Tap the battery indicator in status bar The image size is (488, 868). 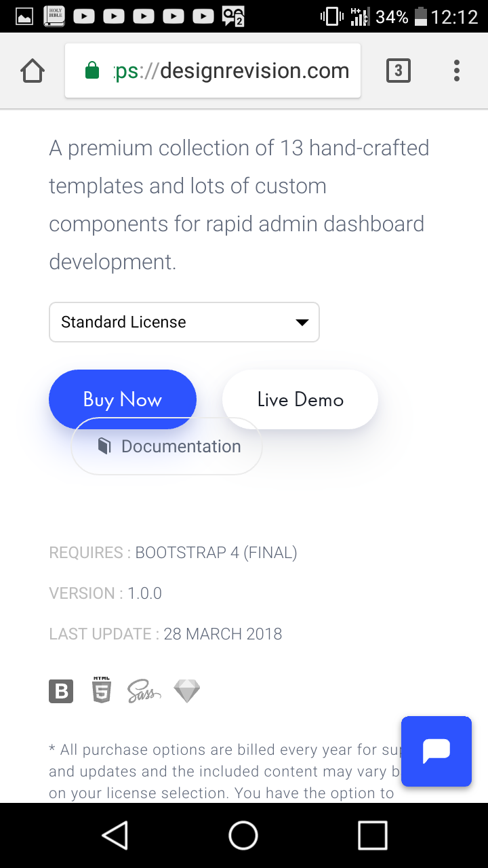[x=421, y=16]
